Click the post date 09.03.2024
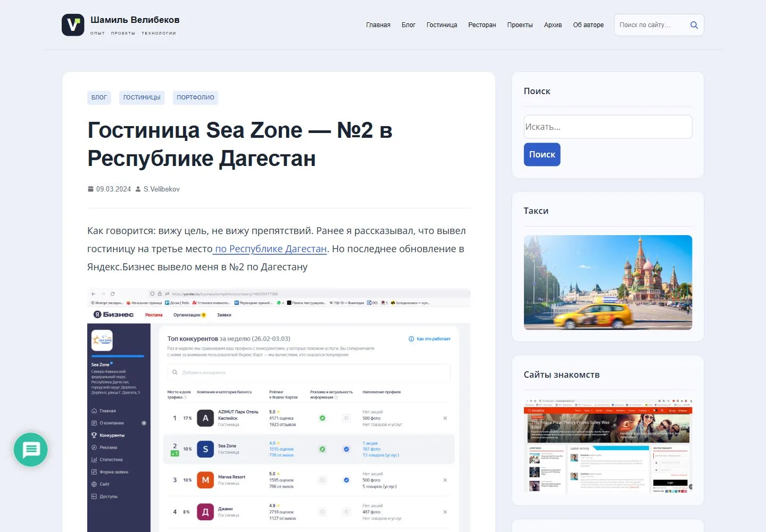 click(x=113, y=189)
